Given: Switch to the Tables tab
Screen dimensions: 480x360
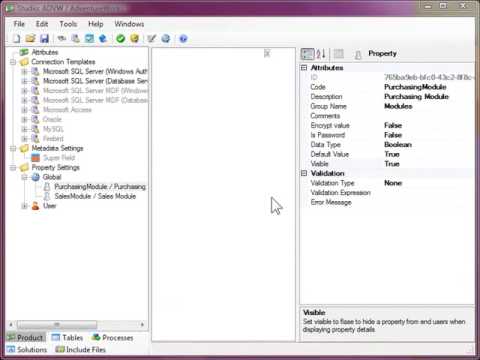Looking at the screenshot, I should click(68, 338).
